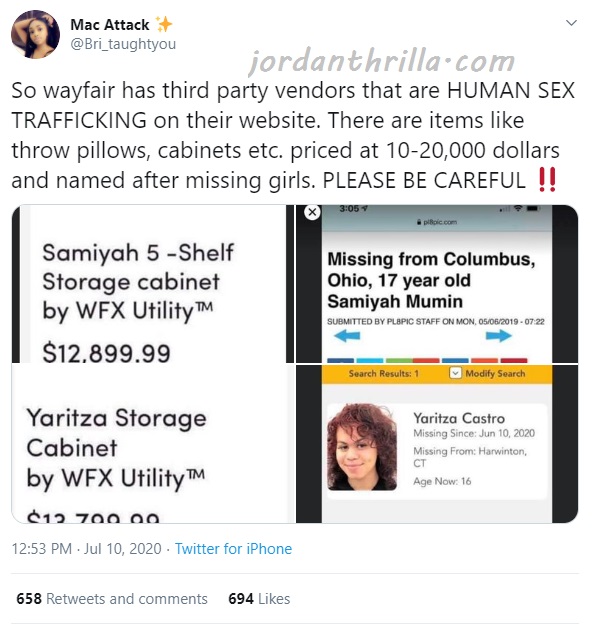Open the Samiyah 5-Shelf cabinet image

coord(153,284)
